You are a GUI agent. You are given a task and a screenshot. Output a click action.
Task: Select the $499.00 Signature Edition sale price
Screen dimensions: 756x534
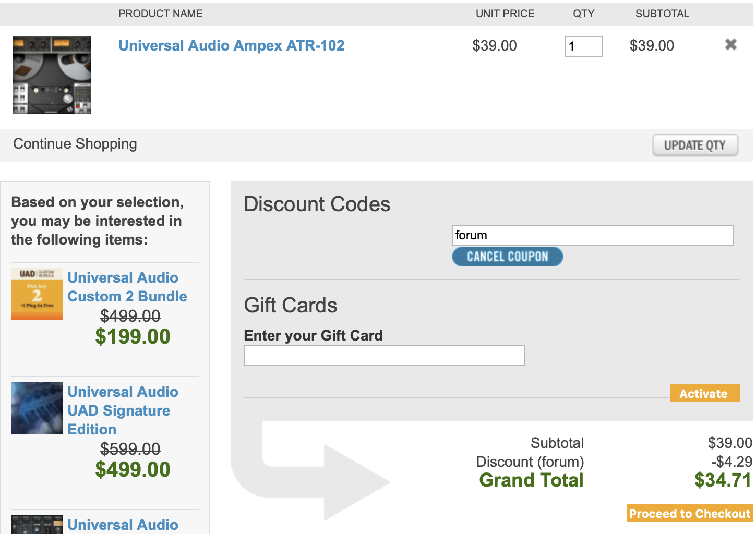[x=133, y=469]
